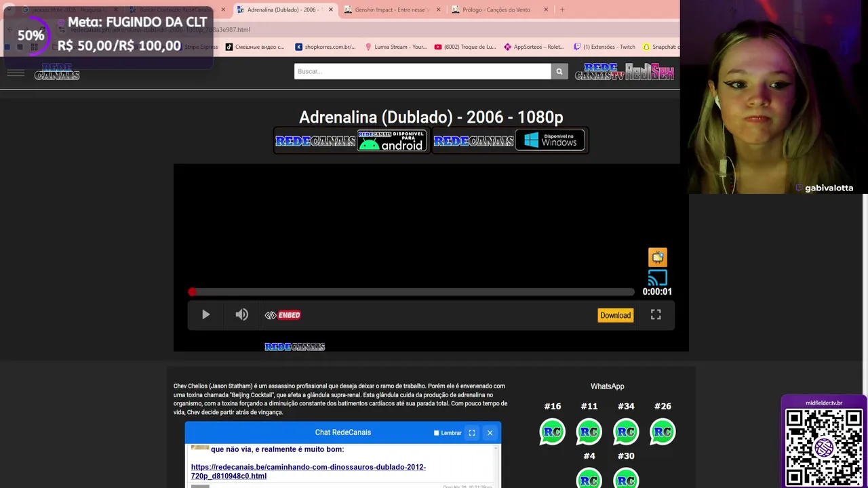Click the Chromecast cast icon
Viewport: 868px width, 488px height.
point(658,277)
